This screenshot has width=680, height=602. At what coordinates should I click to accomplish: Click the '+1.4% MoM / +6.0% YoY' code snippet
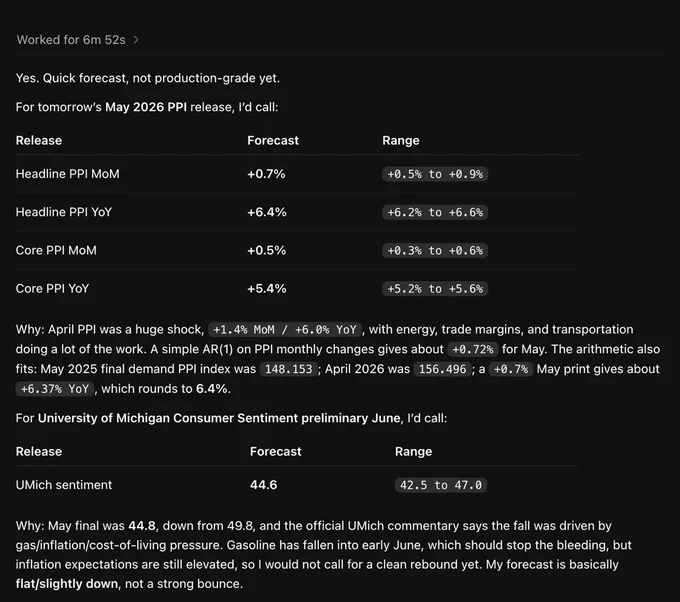click(x=284, y=330)
